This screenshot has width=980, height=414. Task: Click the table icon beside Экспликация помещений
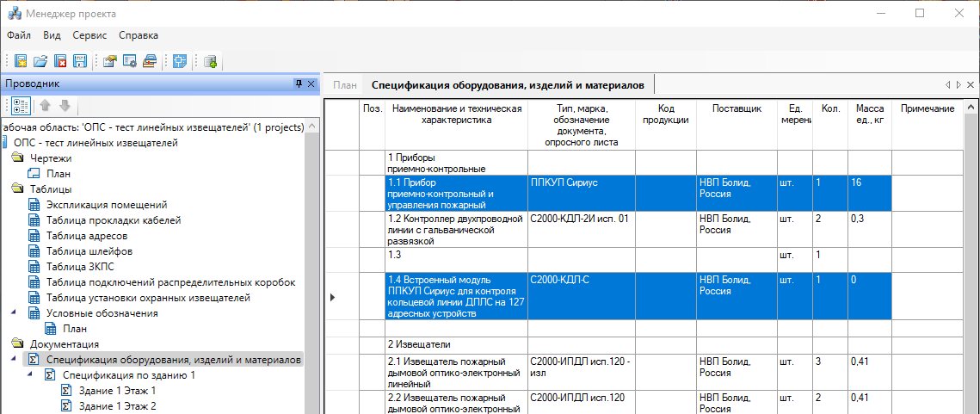coord(35,205)
